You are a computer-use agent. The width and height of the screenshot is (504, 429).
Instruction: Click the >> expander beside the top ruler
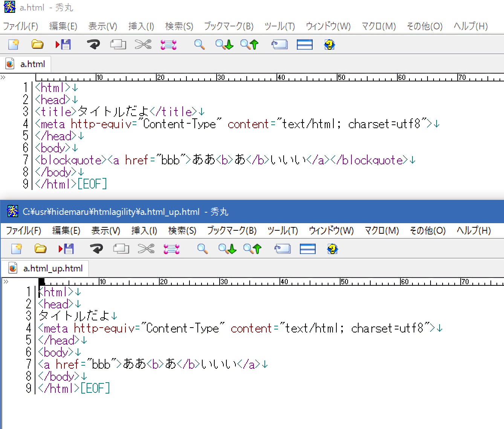pos(3,77)
